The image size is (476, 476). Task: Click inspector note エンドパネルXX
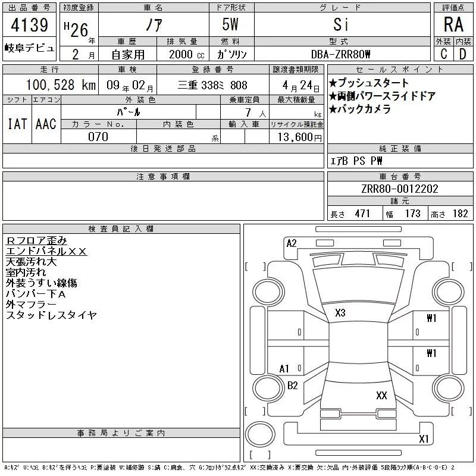[x=46, y=251]
